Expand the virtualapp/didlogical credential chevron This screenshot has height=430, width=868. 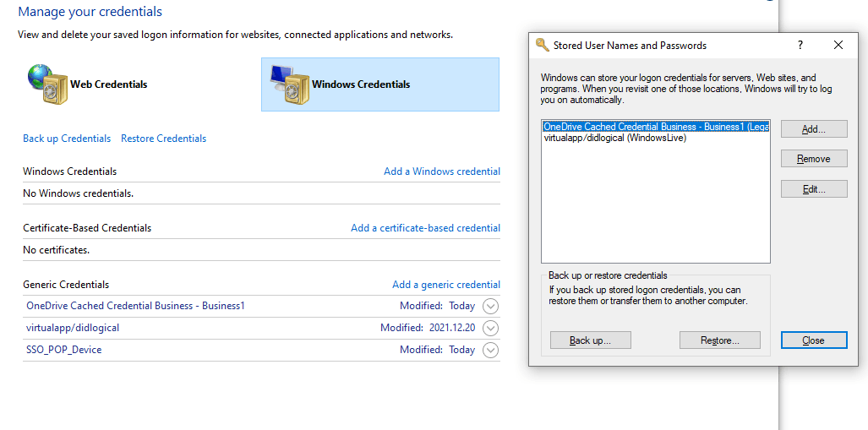pyautogui.click(x=490, y=328)
